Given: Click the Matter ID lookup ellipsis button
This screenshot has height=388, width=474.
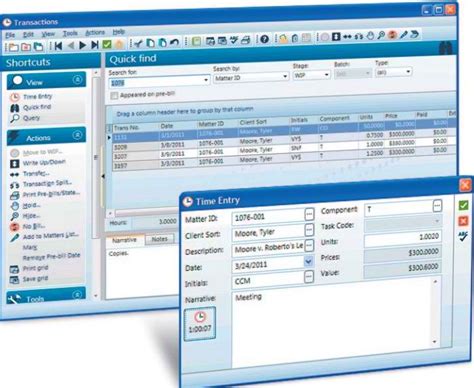Looking at the screenshot, I should pyautogui.click(x=309, y=214).
